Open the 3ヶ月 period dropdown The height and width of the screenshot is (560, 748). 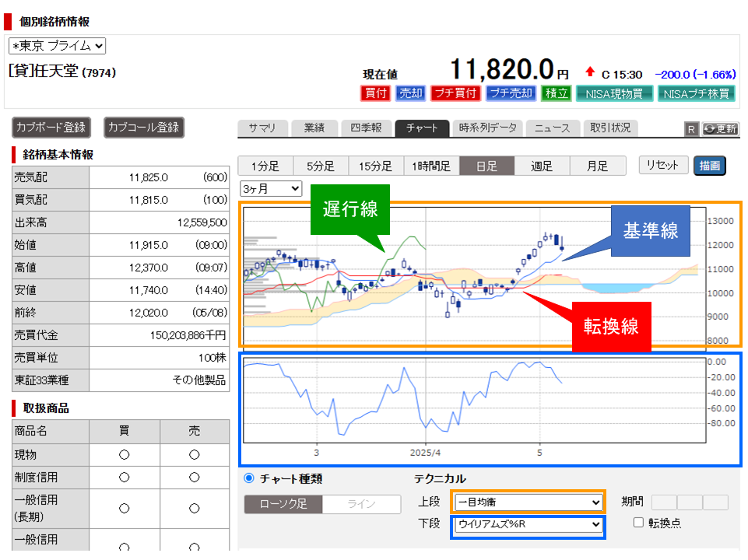click(271, 189)
